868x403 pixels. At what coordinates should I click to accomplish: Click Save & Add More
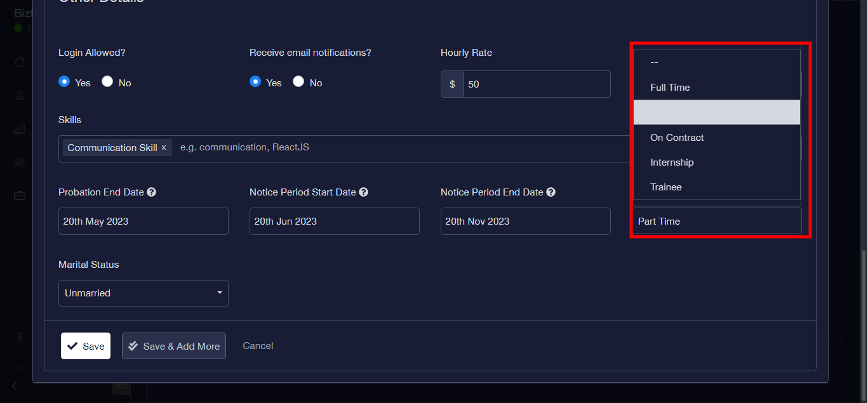coord(174,346)
